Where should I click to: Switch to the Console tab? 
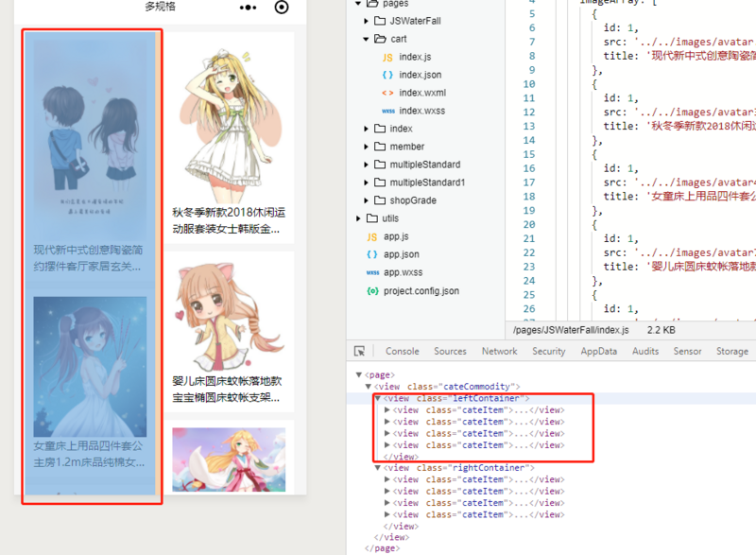coord(403,352)
